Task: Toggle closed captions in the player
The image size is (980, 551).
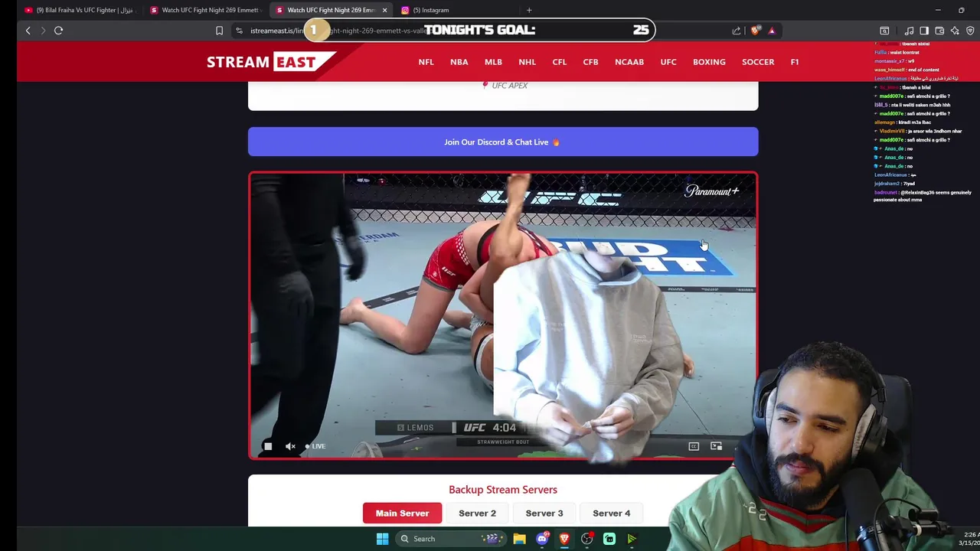Action: point(694,446)
